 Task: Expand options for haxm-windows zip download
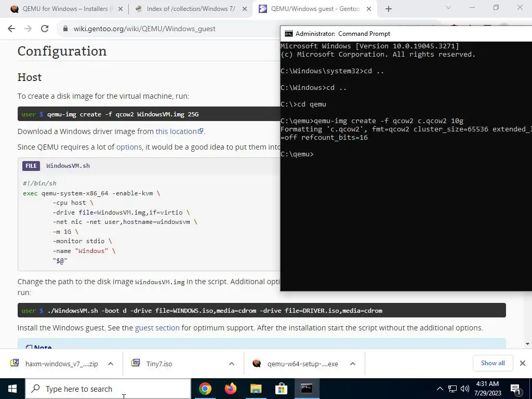pos(111,364)
